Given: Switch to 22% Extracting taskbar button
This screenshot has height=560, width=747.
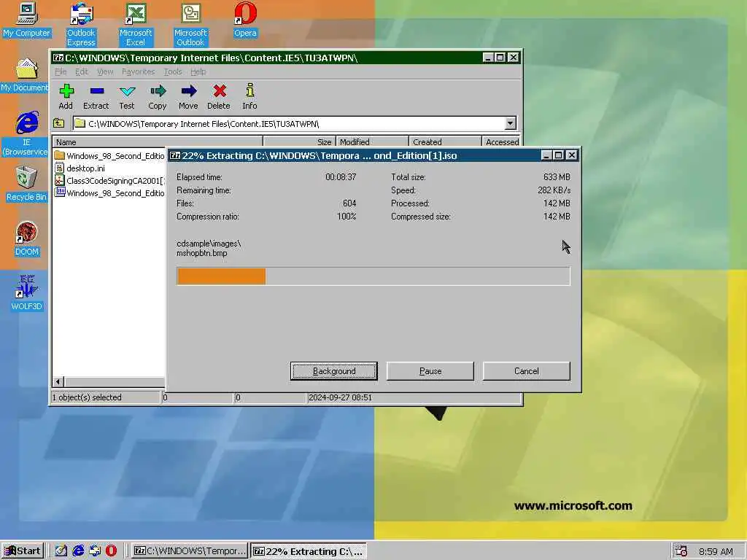Looking at the screenshot, I should (x=309, y=551).
